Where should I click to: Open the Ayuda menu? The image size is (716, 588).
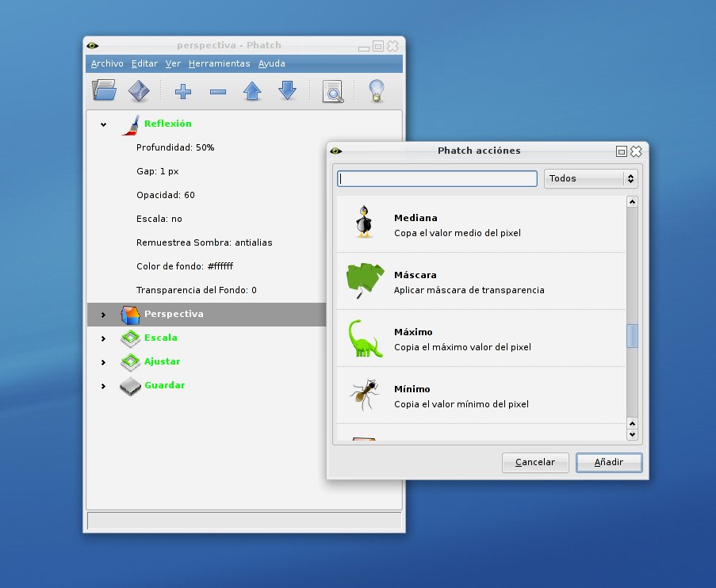click(x=272, y=63)
